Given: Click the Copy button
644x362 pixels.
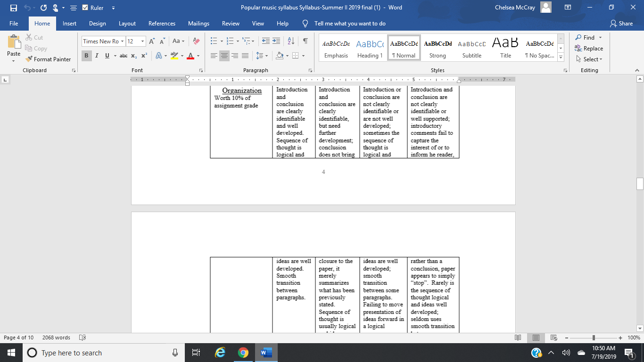Looking at the screenshot, I should [36, 49].
